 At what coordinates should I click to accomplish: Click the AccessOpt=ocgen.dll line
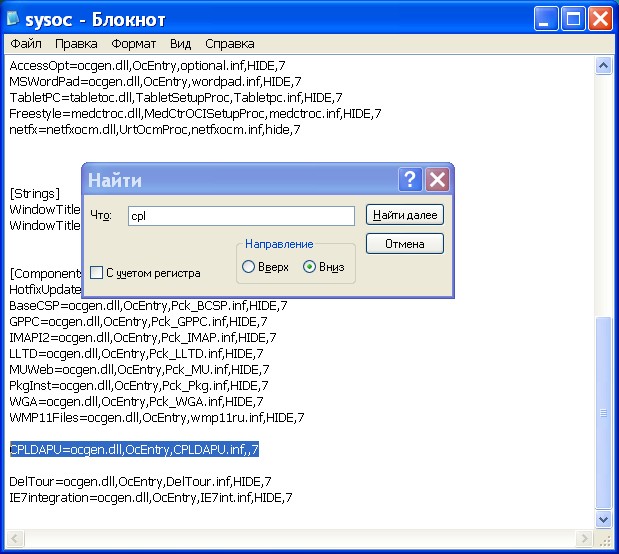tap(147, 66)
